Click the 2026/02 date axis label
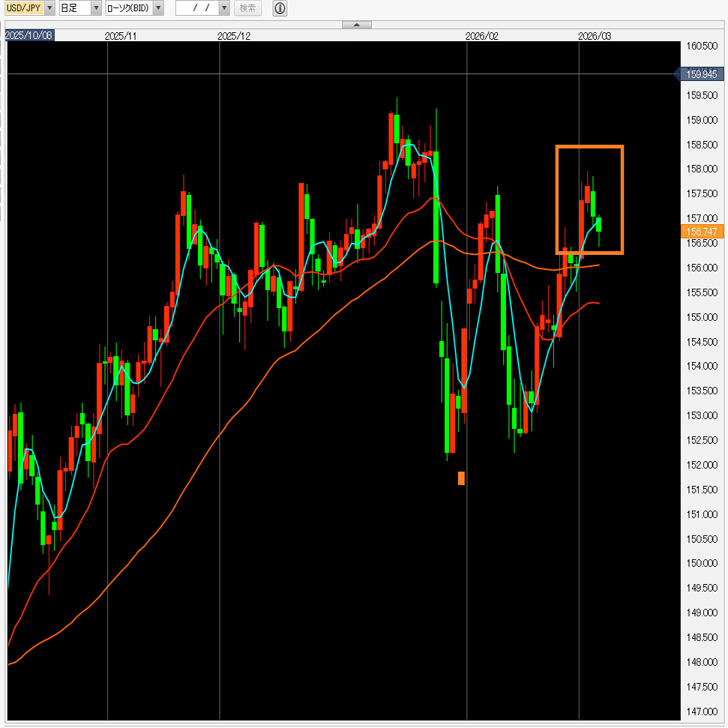The width and height of the screenshot is (728, 728). pos(481,36)
